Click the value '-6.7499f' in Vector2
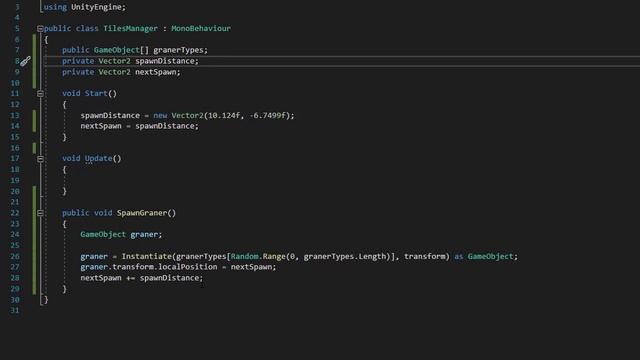The image size is (640, 360). [267, 115]
